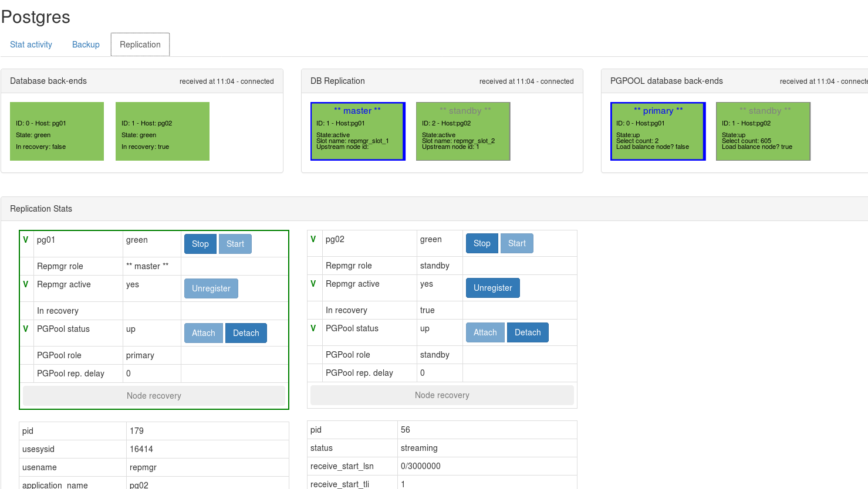Unregister repmgr for pg02
Image resolution: width=868 pixels, height=489 pixels.
(493, 288)
